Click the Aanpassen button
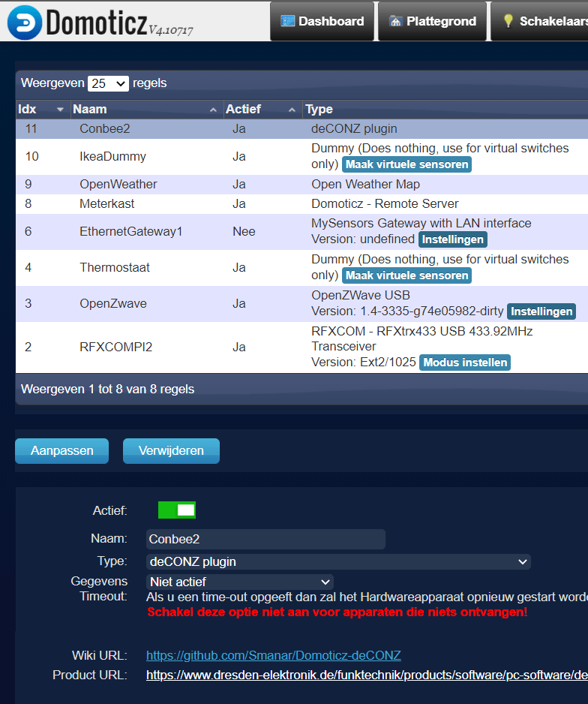Image resolution: width=588 pixels, height=704 pixels. [x=62, y=451]
